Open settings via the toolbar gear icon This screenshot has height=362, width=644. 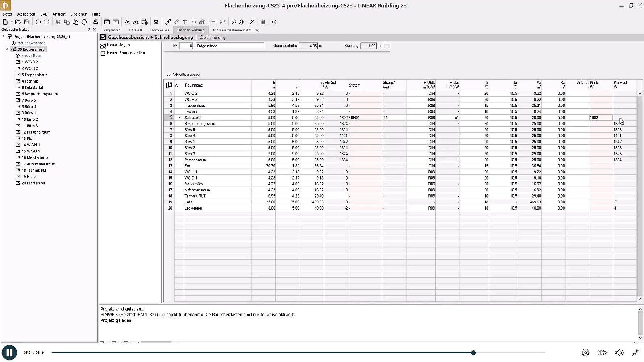(156, 22)
